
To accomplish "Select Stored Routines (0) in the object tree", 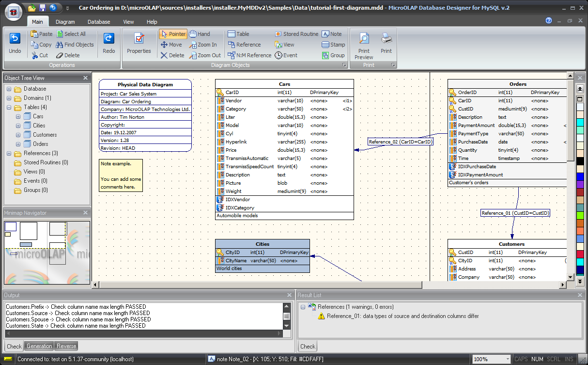I will tap(46, 163).
